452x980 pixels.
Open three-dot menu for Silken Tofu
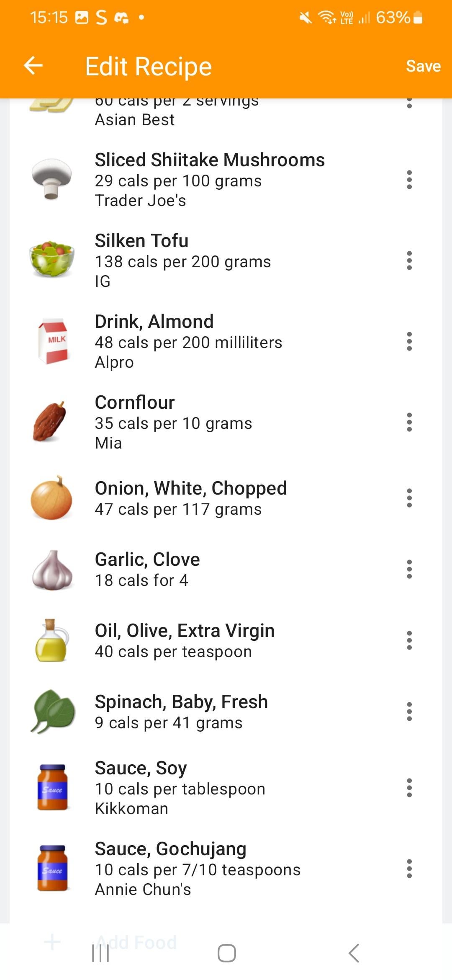coord(409,260)
